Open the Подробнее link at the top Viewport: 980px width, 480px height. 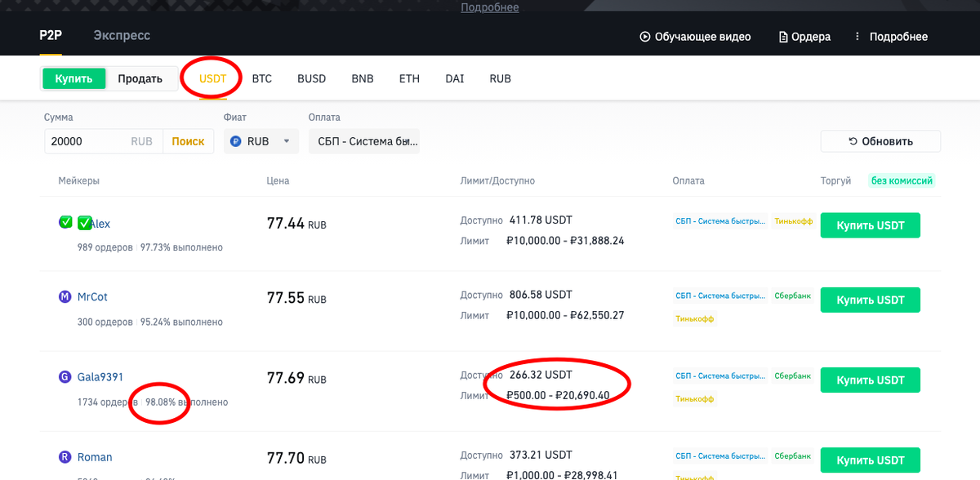pos(490,7)
